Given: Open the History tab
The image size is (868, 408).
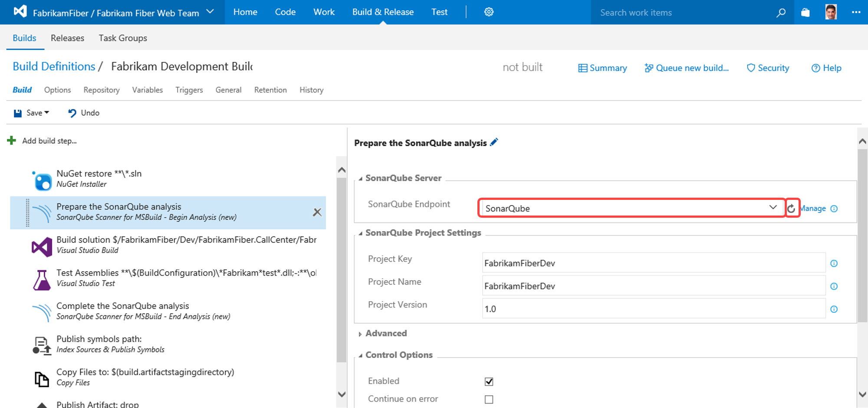Looking at the screenshot, I should 311,90.
